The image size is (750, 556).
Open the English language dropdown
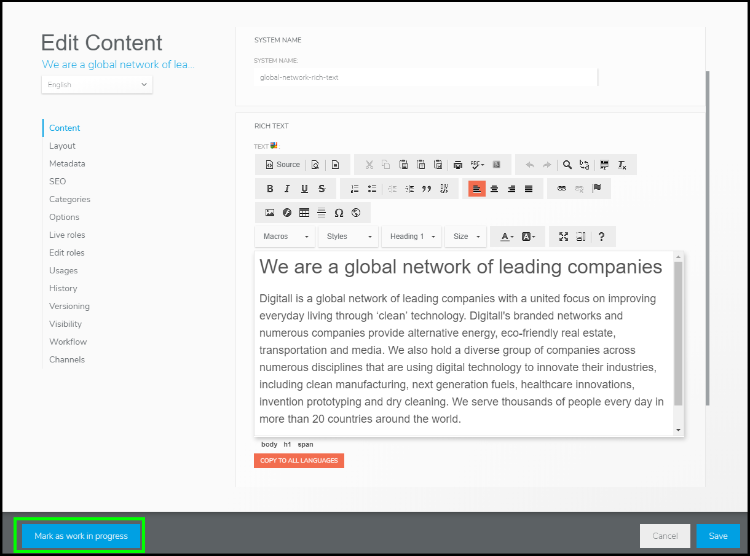tap(97, 85)
